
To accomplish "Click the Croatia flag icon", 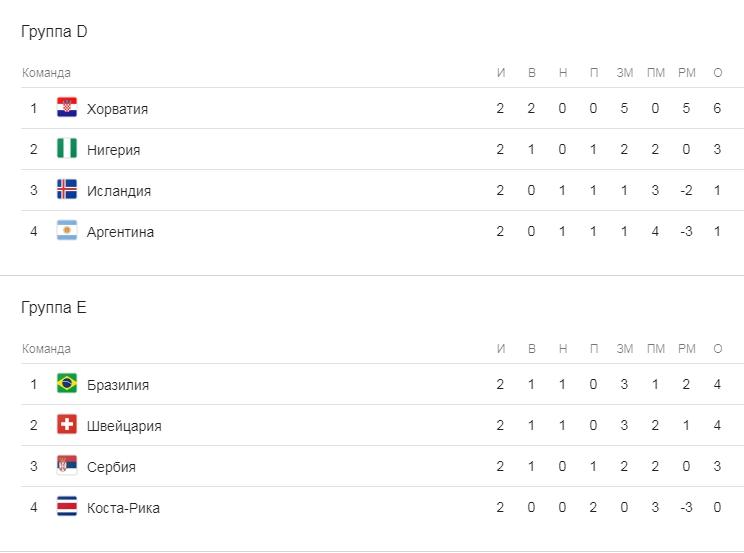I will [x=67, y=108].
